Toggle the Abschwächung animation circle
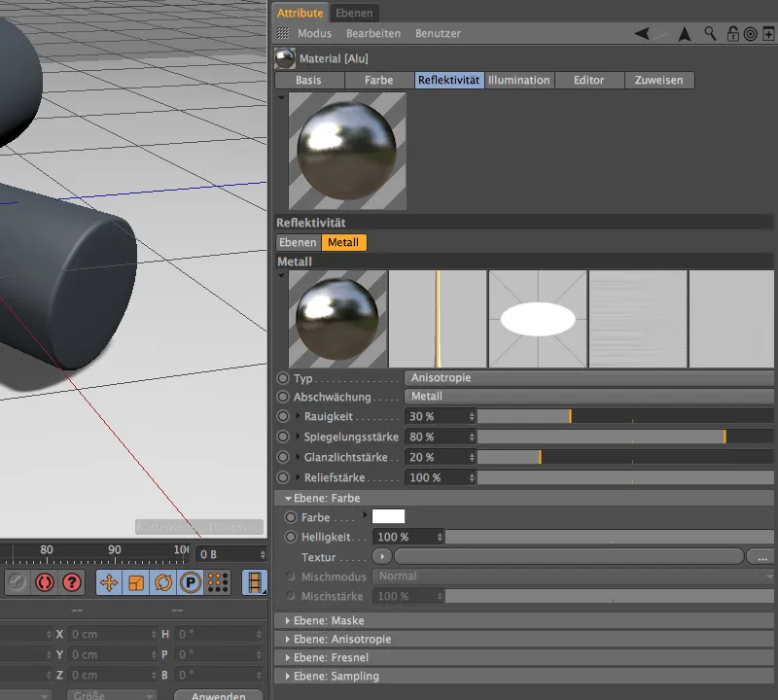The height and width of the screenshot is (700, 778). pyautogui.click(x=283, y=397)
